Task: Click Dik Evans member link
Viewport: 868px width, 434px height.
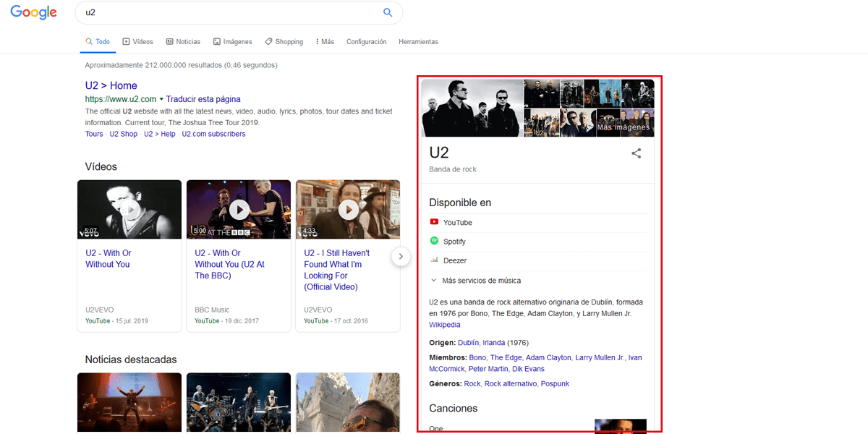Action: [529, 370]
